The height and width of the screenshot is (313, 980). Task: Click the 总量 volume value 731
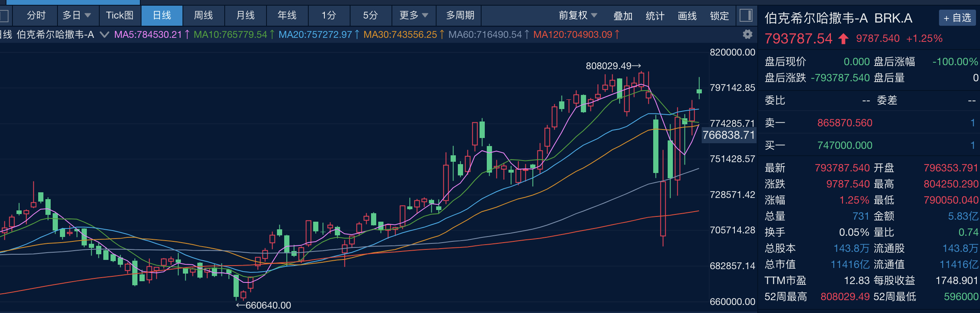tap(861, 216)
